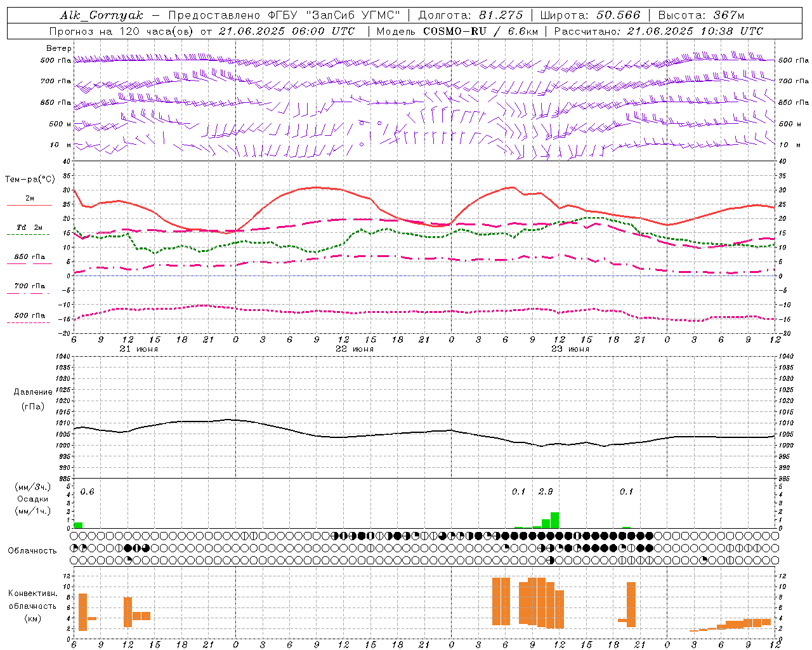The image size is (812, 650).
Task: Click the Высота: 367м value
Action: (701, 15)
